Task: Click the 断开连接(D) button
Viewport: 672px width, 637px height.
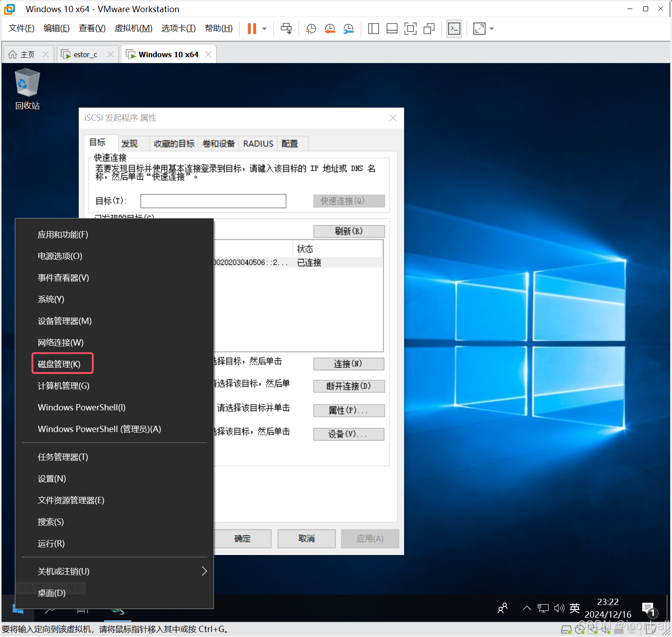Action: click(x=349, y=386)
